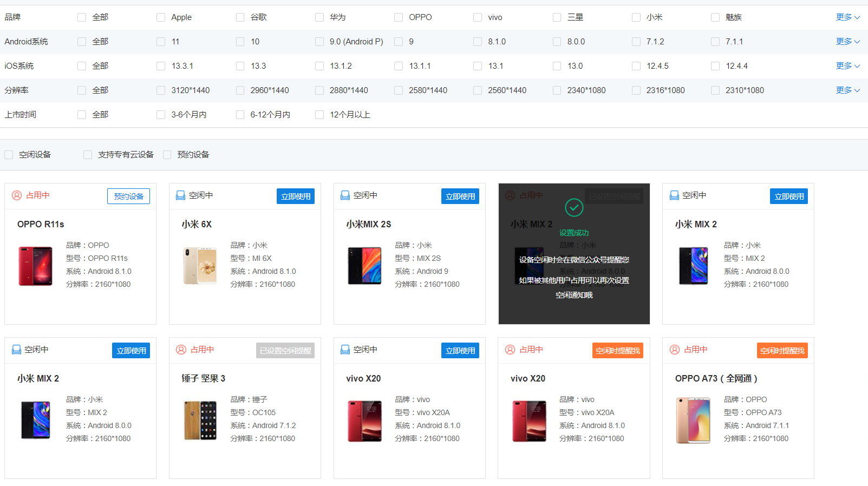This screenshot has height=486, width=868.
Task: Open the OPPO A73 phone thumbnail
Action: [x=693, y=420]
